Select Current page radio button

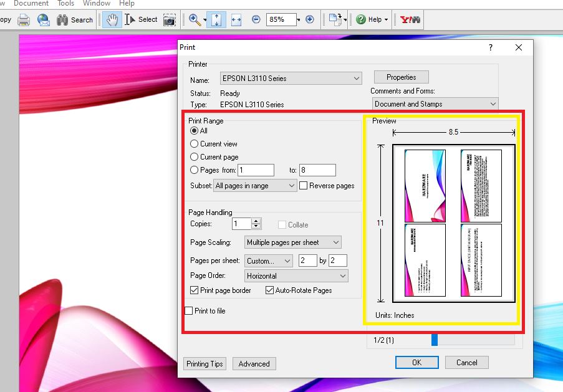pos(195,157)
